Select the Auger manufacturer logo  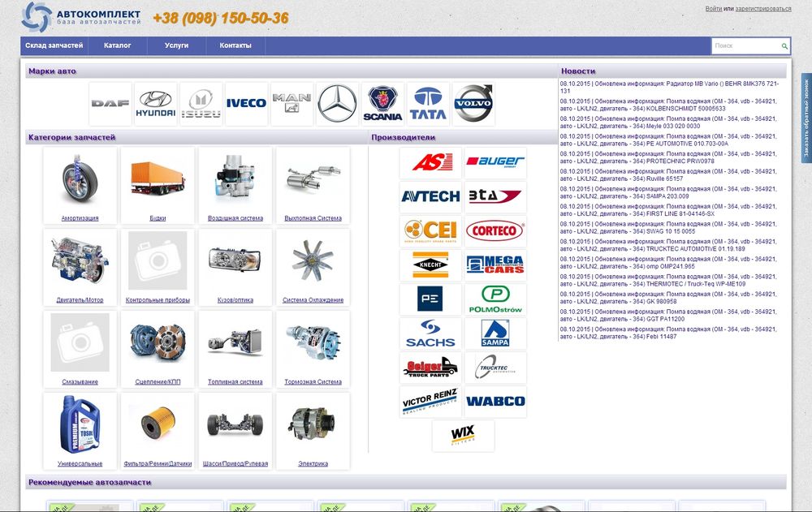(x=495, y=162)
